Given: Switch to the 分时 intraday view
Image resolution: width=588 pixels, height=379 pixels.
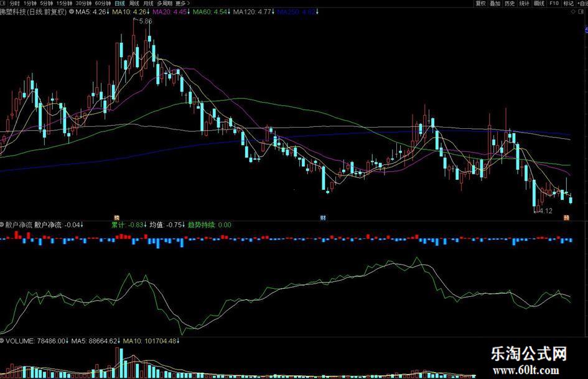Looking at the screenshot, I should click(x=15, y=3).
